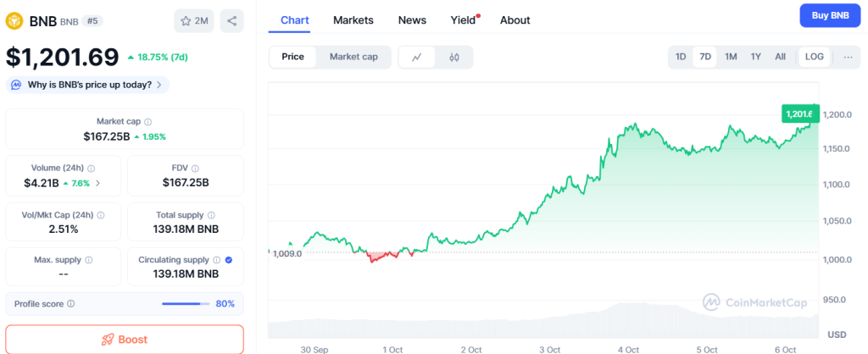Click the share icon next to the watchlist
The image size is (868, 354).
coord(231,21)
